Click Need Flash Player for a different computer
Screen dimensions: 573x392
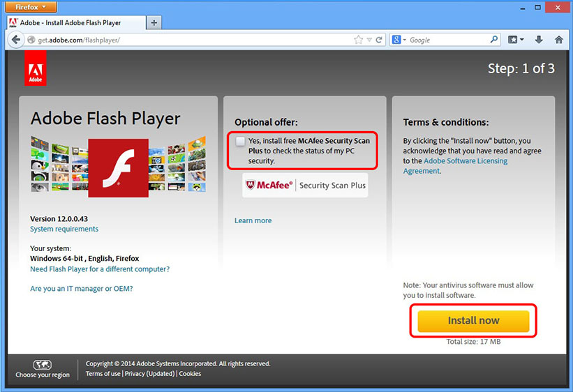click(100, 269)
